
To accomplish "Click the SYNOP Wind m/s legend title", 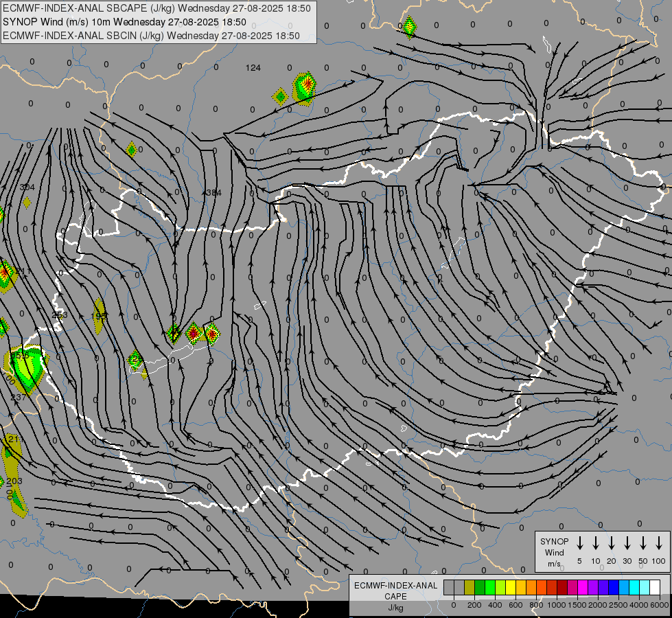I will (x=554, y=552).
